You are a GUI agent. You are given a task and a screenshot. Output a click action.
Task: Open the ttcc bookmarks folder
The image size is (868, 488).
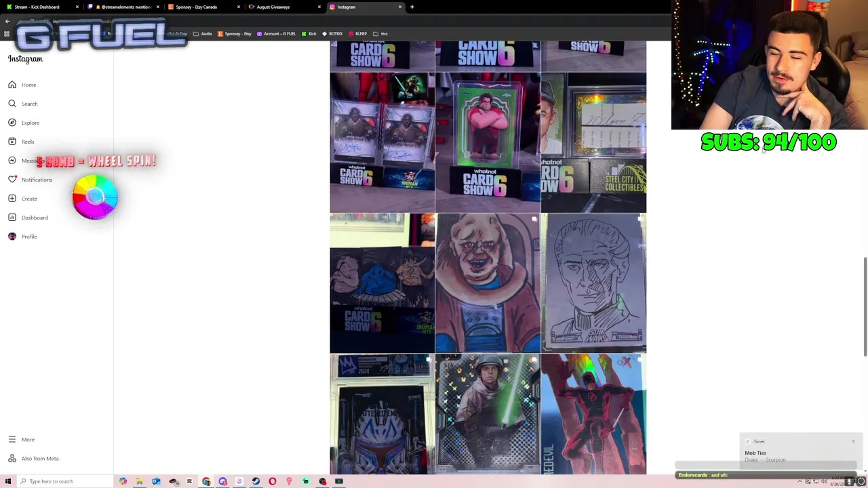[380, 34]
